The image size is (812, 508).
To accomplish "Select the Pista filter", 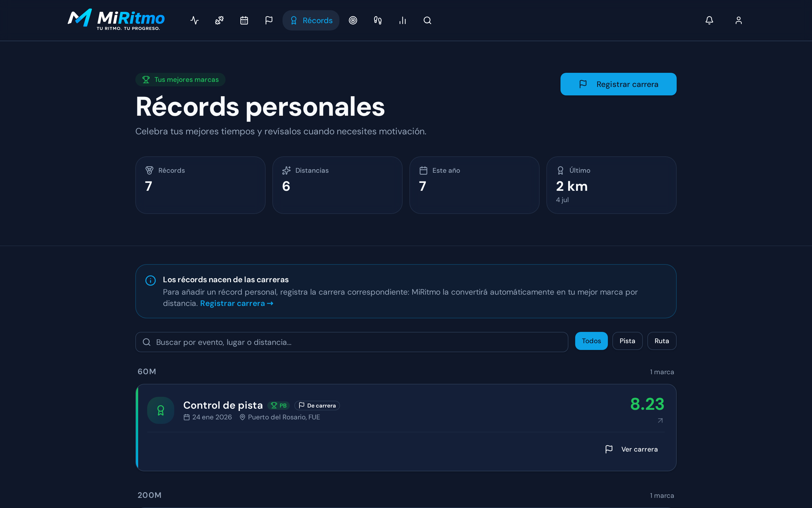I will 627,341.
